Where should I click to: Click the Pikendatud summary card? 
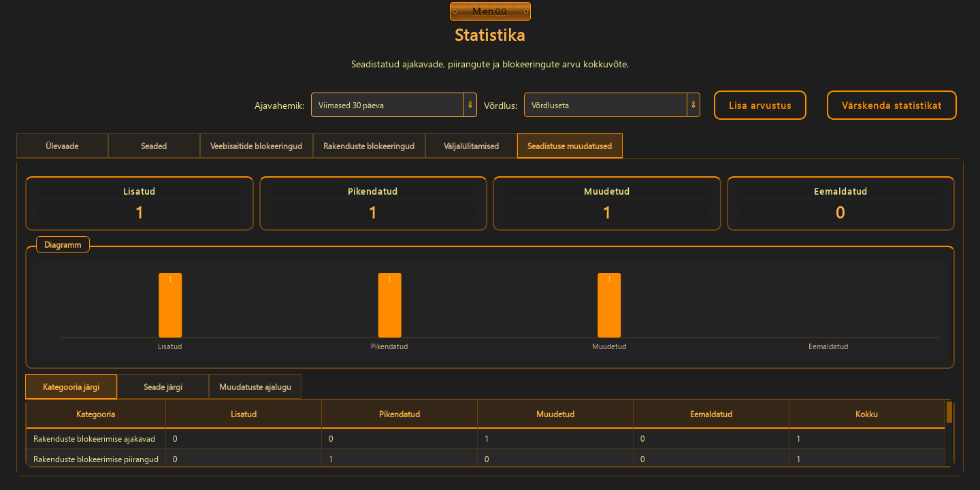(373, 203)
